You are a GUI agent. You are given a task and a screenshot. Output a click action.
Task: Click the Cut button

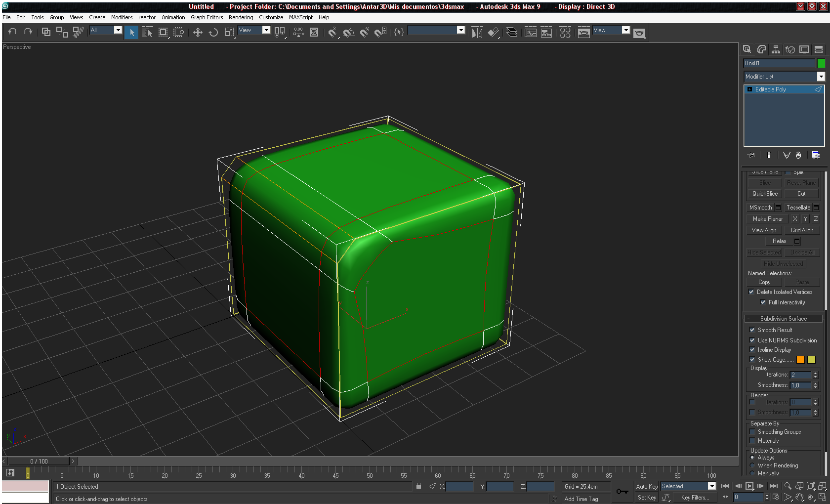801,194
